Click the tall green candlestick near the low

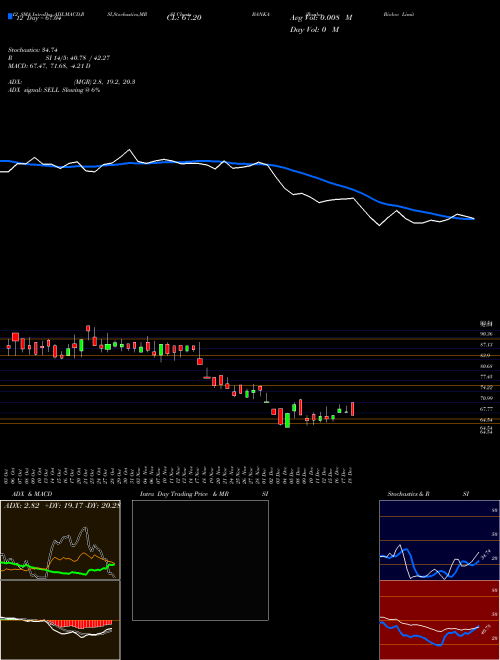[x=287, y=420]
